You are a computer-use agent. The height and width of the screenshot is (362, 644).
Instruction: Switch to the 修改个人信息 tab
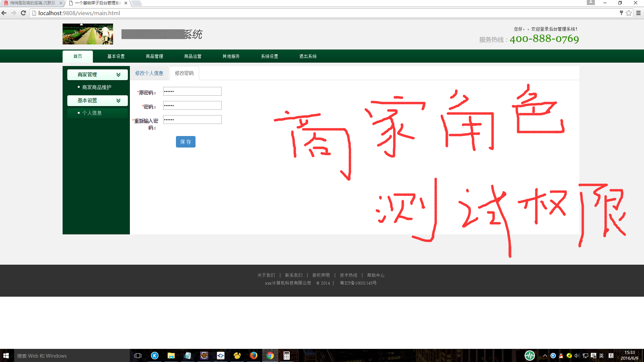pyautogui.click(x=149, y=73)
